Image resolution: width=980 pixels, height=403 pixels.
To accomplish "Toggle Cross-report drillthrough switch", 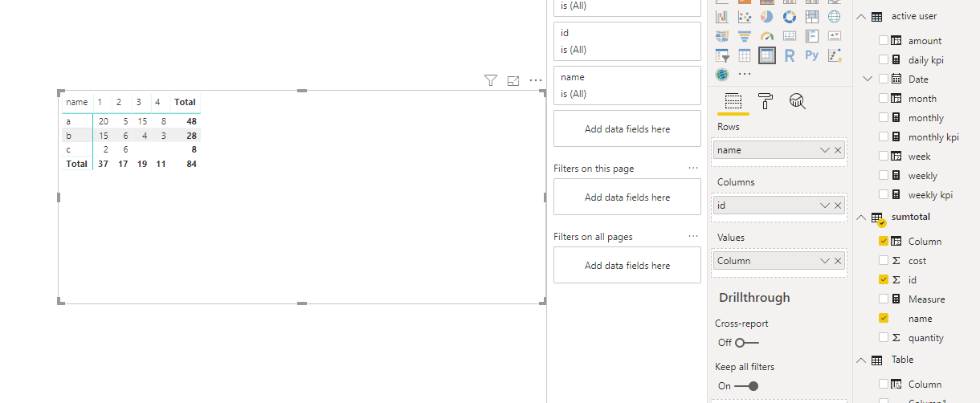I will (747, 342).
